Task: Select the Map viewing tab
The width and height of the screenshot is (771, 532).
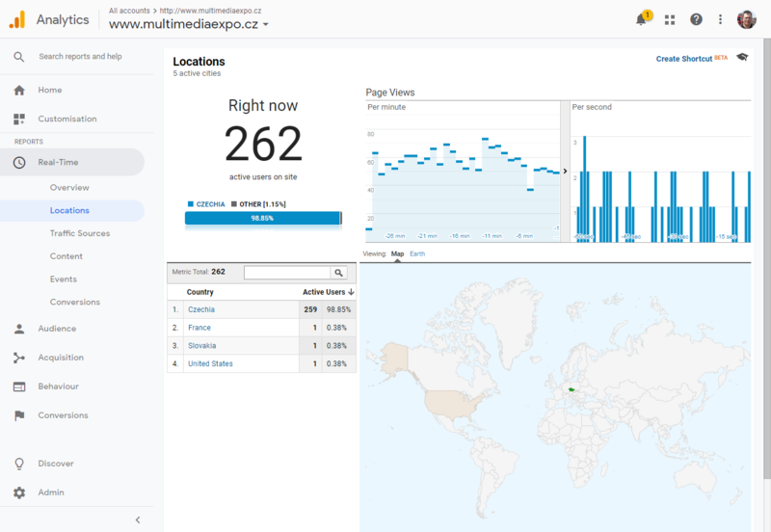Action: pos(397,253)
